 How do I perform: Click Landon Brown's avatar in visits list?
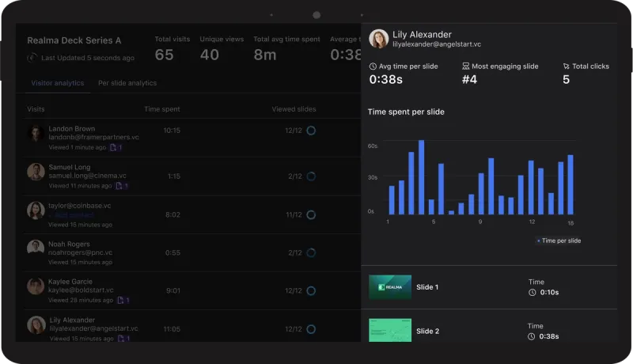(36, 133)
